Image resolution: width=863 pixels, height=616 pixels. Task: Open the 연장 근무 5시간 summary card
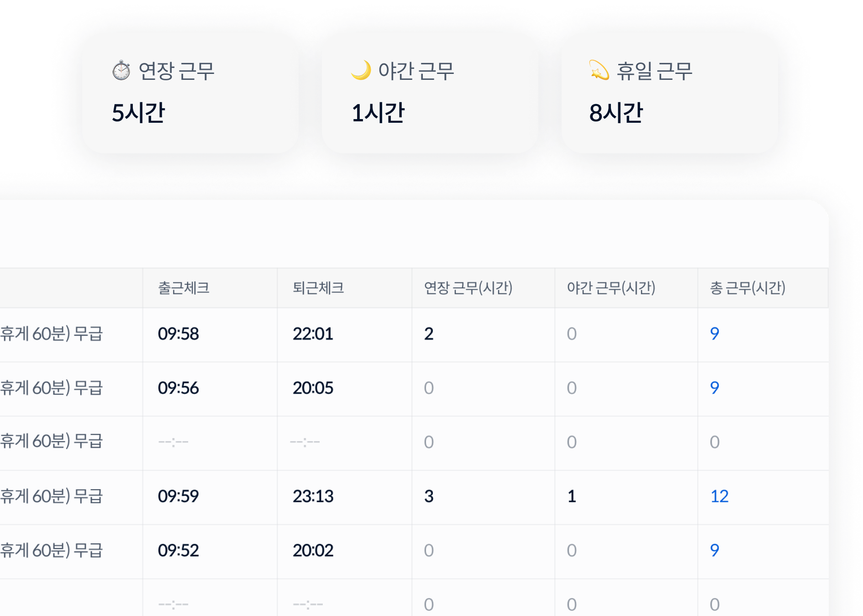(x=190, y=93)
